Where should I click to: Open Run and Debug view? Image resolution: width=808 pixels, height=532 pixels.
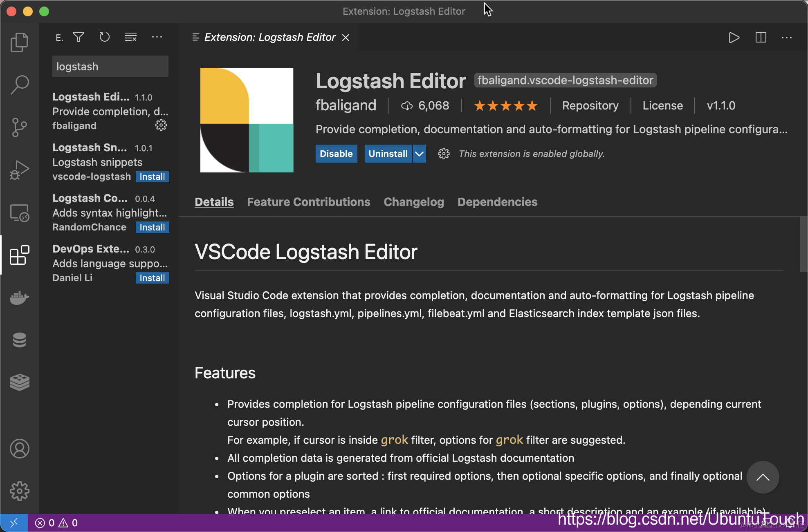pos(19,170)
